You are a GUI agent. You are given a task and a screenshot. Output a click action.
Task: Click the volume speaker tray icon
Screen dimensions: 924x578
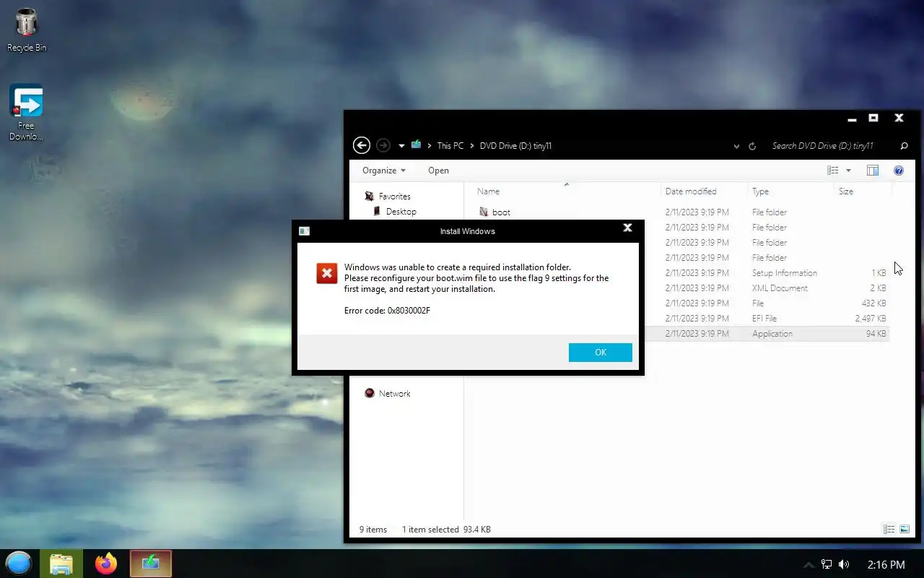[x=844, y=564]
